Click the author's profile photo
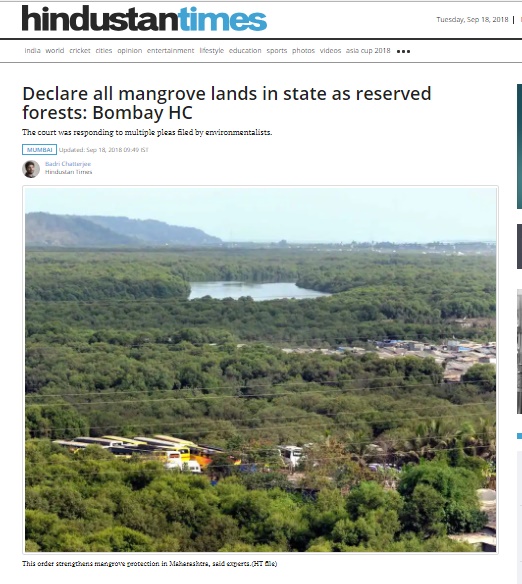 pyautogui.click(x=31, y=169)
